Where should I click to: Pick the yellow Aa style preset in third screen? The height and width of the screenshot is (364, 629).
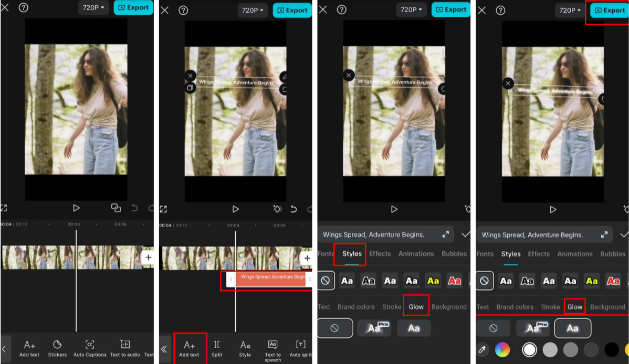coord(433,281)
